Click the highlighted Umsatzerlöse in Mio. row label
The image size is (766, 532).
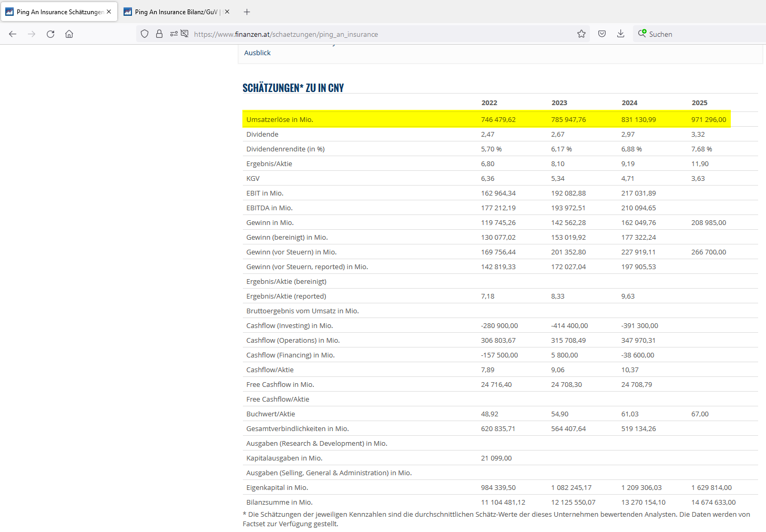pos(280,119)
